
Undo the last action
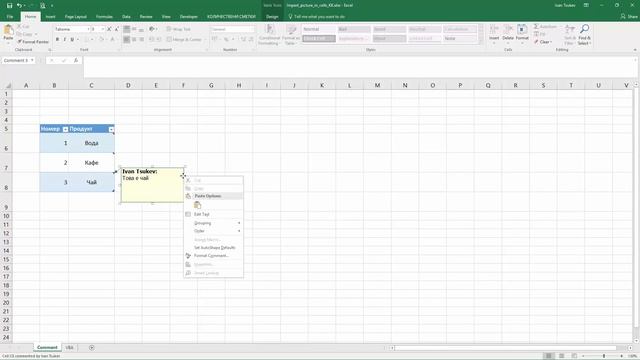(x=19, y=5)
